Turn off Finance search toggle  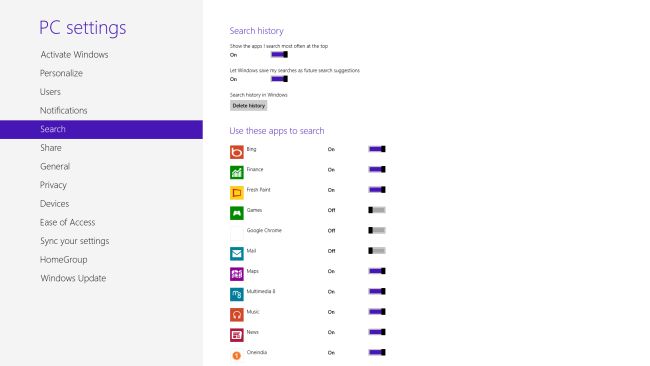click(377, 169)
